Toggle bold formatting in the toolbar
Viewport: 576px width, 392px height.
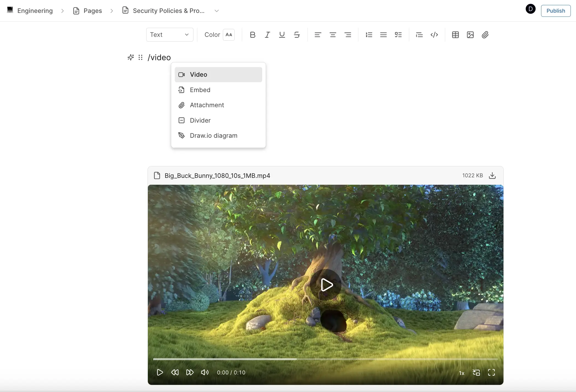253,35
